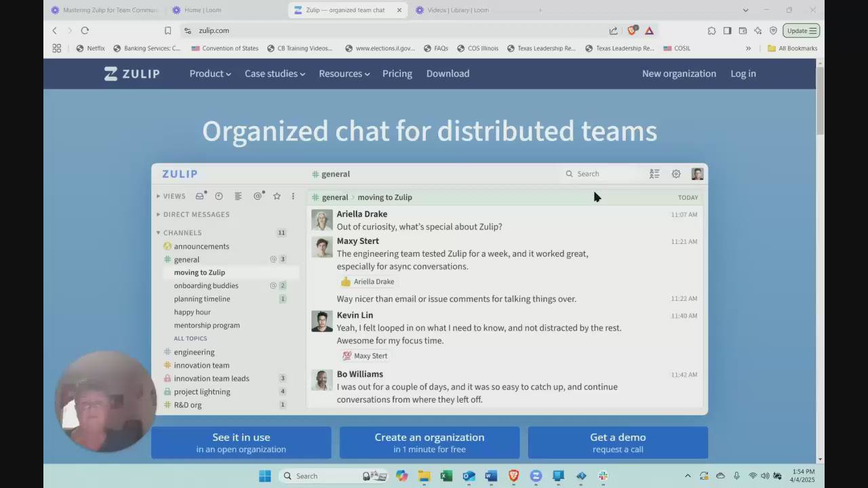868x488 pixels.
Task: Open the COSIL bookmark
Action: (677, 48)
